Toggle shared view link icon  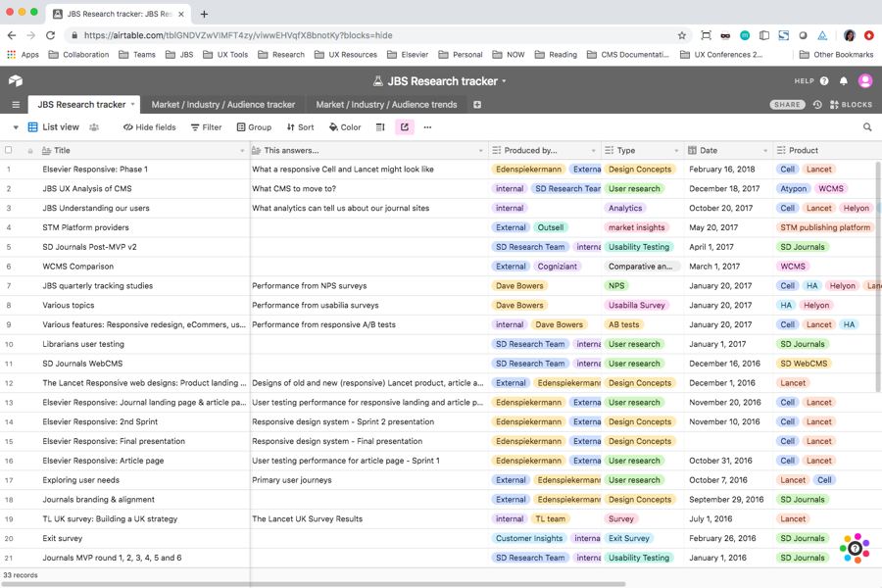point(404,126)
